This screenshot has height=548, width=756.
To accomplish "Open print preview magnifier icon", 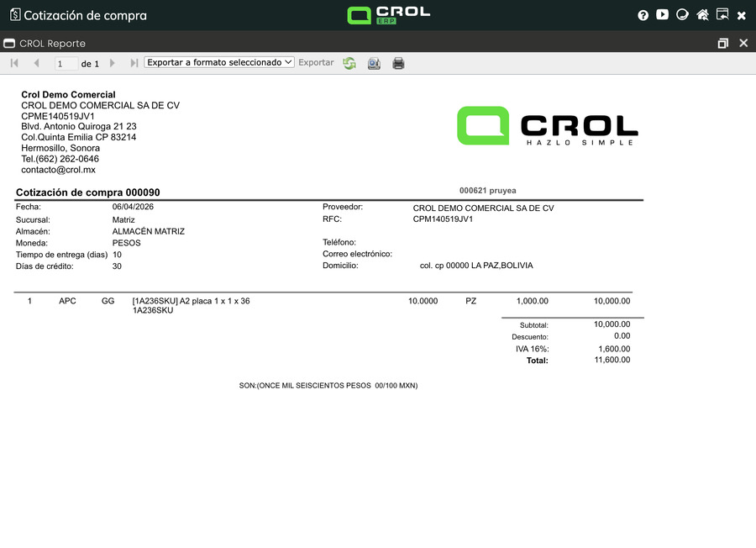I will point(374,63).
